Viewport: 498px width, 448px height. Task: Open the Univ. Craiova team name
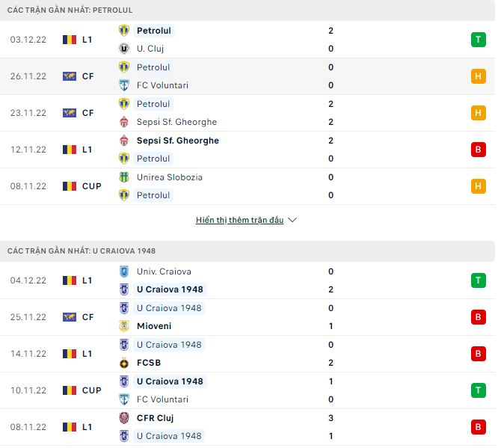click(164, 271)
